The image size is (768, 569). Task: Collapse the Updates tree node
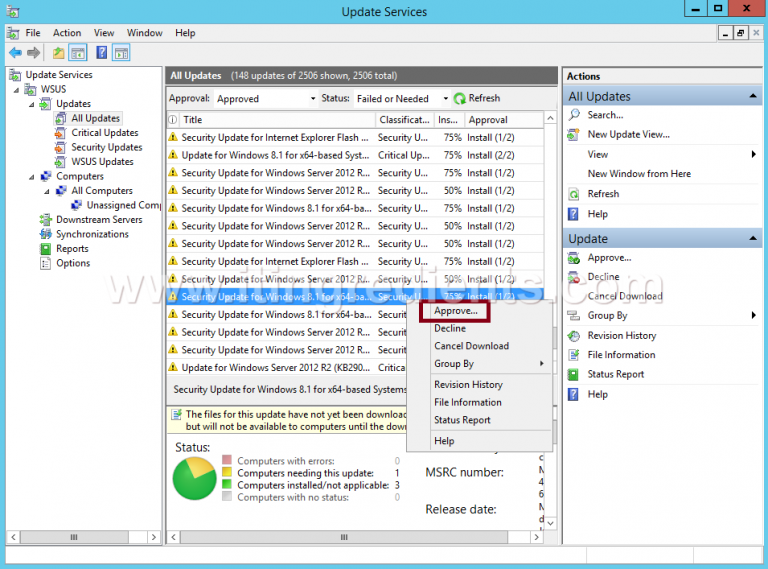tap(32, 105)
